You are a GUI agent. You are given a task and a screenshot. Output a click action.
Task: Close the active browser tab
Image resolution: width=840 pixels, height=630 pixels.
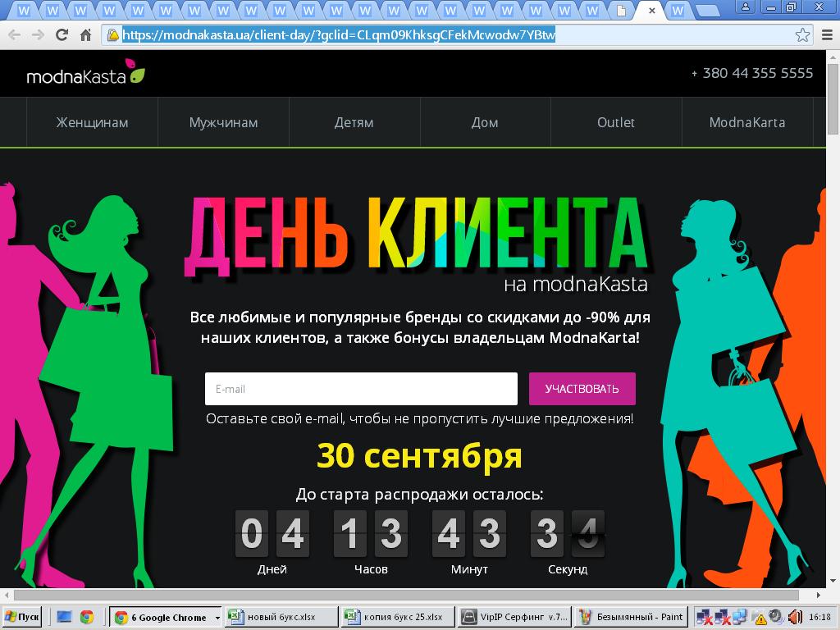tap(652, 11)
